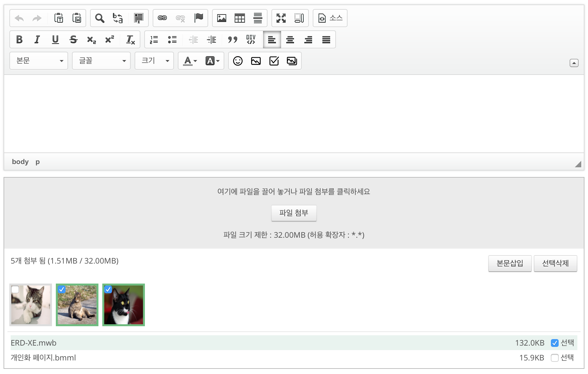Toggle bold text formatting
Image resolution: width=588 pixels, height=374 pixels.
click(x=19, y=40)
